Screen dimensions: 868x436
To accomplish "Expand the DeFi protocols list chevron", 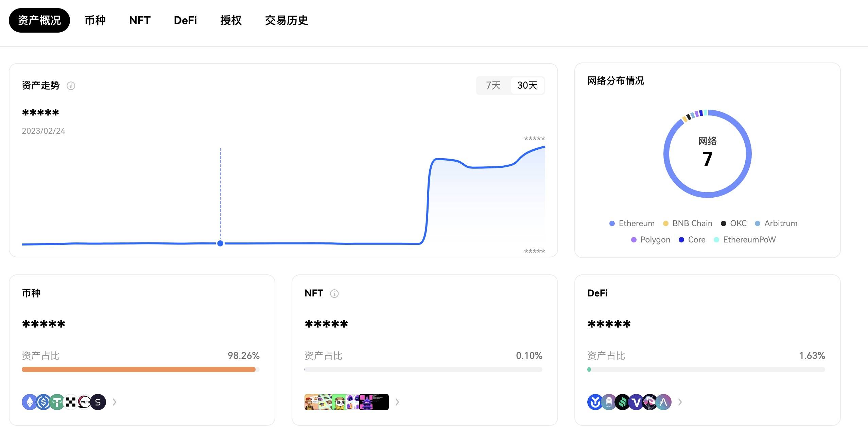I will (x=680, y=402).
